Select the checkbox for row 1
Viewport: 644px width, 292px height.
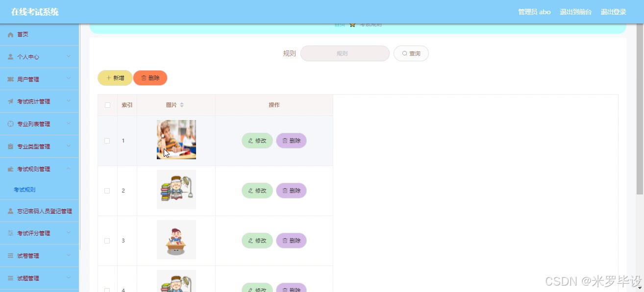coord(107,141)
